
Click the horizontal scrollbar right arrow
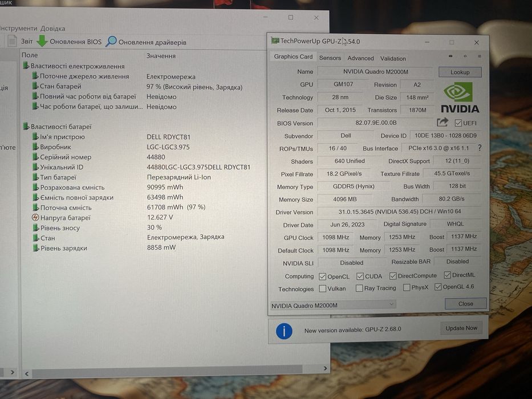325,368
